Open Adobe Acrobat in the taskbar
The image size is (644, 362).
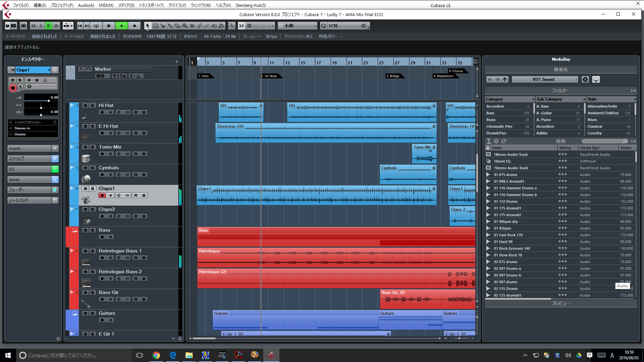coord(238,355)
